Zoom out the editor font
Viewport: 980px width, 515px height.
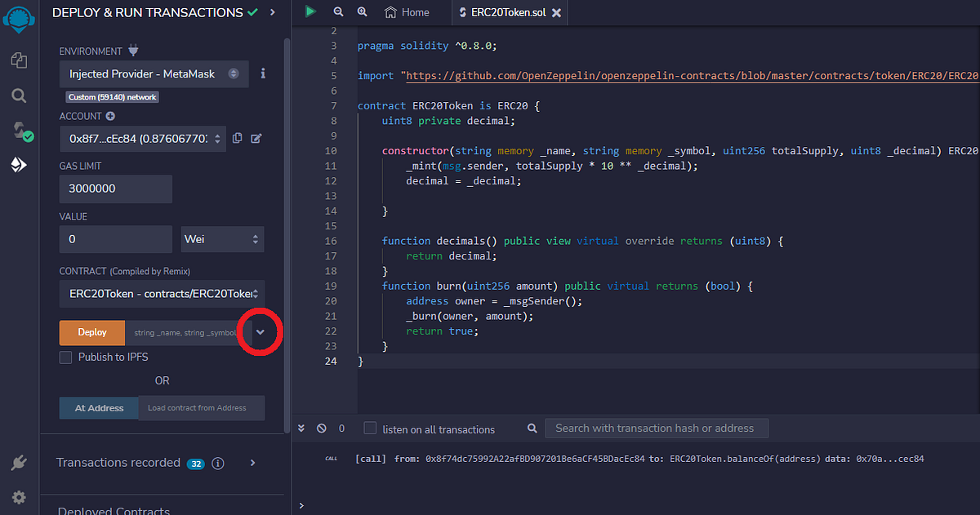(338, 12)
